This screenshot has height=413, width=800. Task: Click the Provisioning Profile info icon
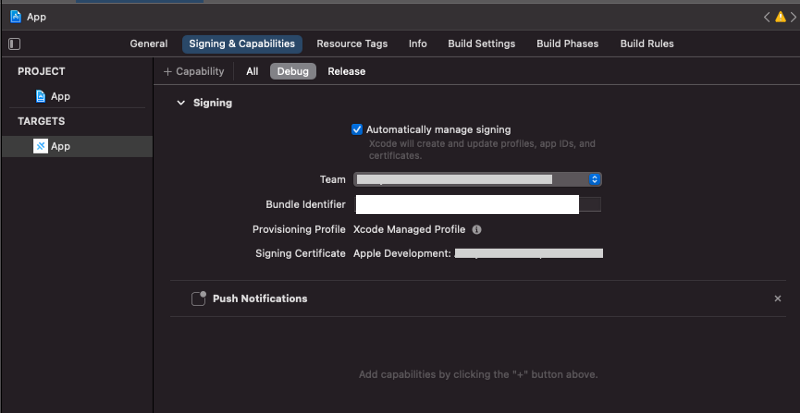[477, 230]
